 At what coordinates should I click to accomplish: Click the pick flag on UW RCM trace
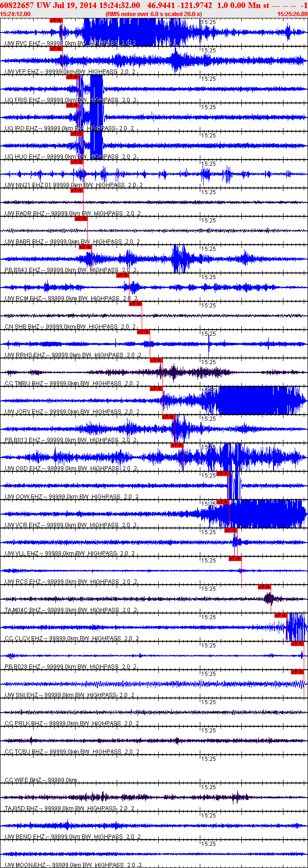click(122, 275)
